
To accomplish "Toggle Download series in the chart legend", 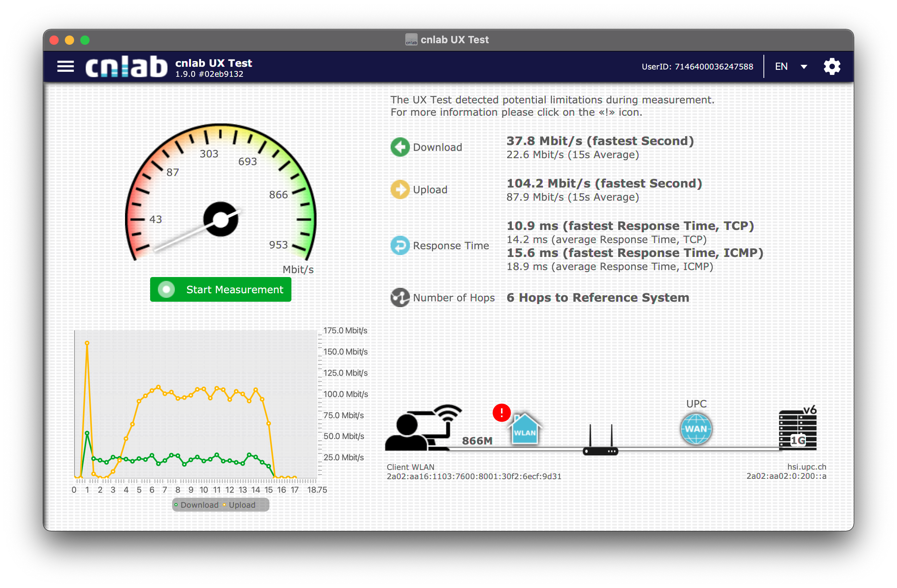I will pos(196,505).
